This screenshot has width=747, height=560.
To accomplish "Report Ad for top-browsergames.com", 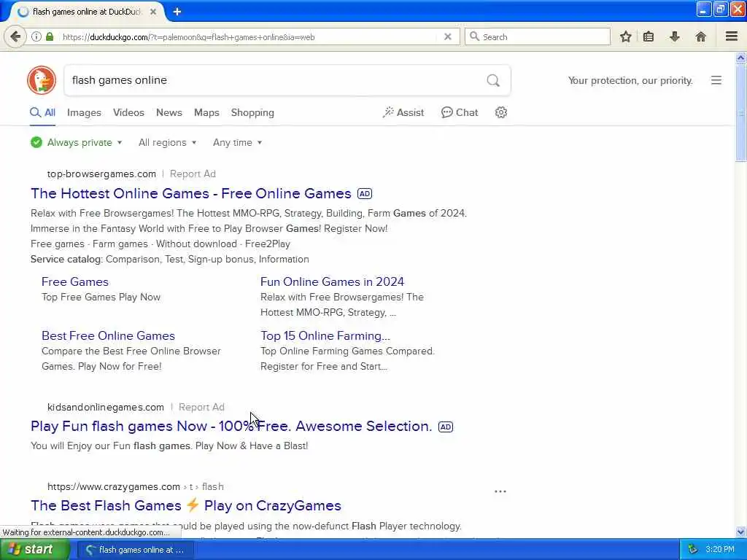I will [193, 174].
